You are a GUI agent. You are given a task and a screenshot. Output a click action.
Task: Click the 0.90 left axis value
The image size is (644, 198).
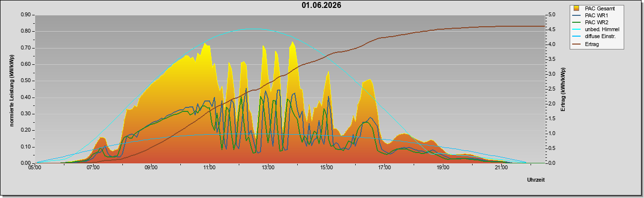[x=26, y=15]
